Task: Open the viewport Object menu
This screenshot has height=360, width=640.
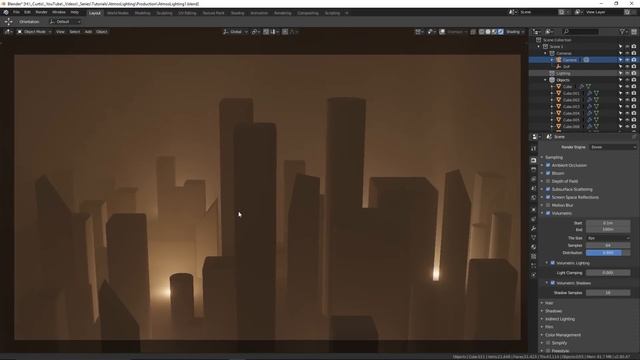Action: click(x=102, y=32)
